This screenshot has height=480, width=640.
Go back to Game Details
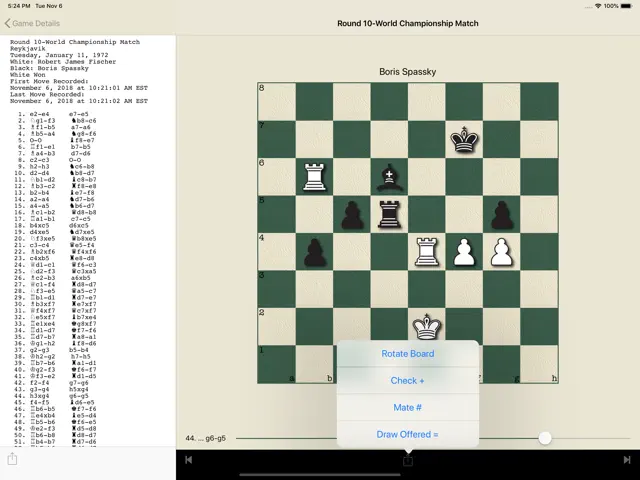(x=32, y=23)
